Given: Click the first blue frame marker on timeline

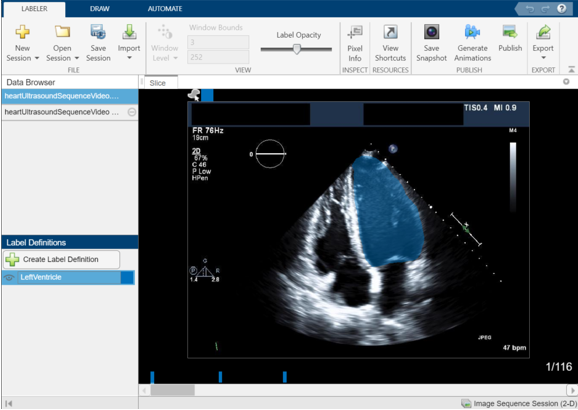Looking at the screenshot, I should click(x=152, y=377).
